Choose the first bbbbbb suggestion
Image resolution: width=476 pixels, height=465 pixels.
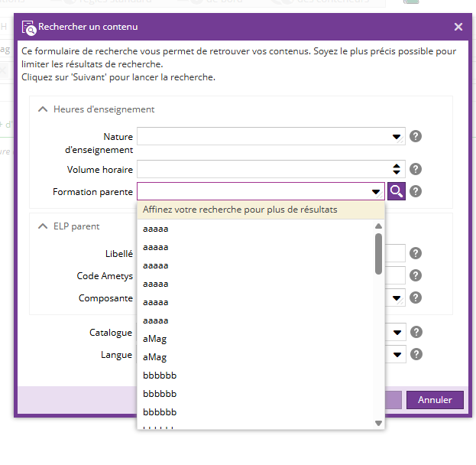click(x=160, y=376)
